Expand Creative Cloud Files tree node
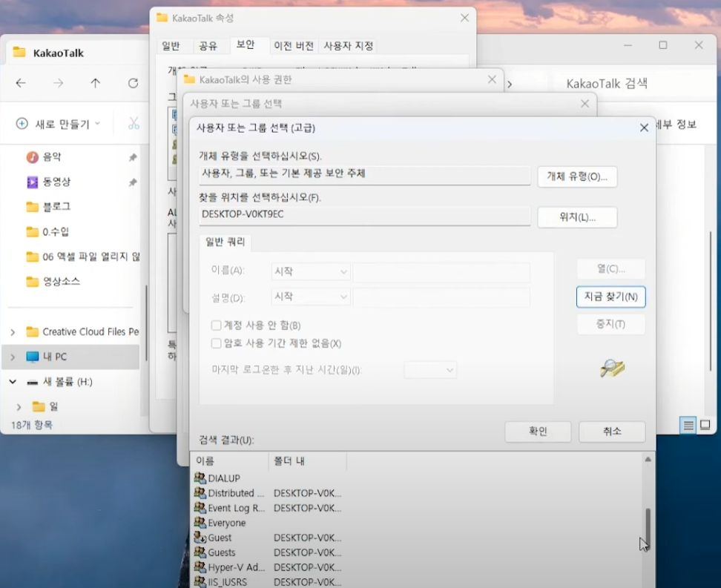The image size is (721, 588). [x=13, y=331]
